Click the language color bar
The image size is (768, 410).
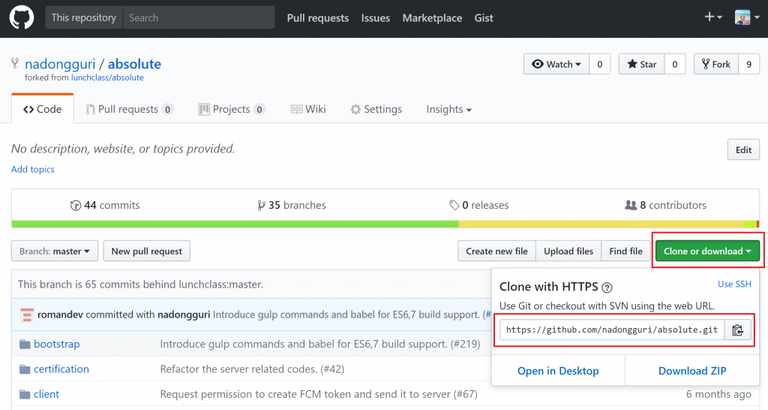click(x=384, y=224)
